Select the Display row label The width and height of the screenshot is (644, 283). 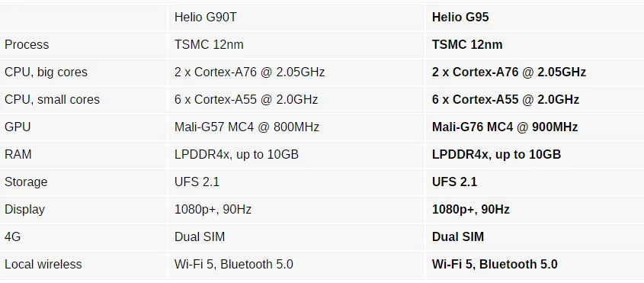(x=24, y=209)
